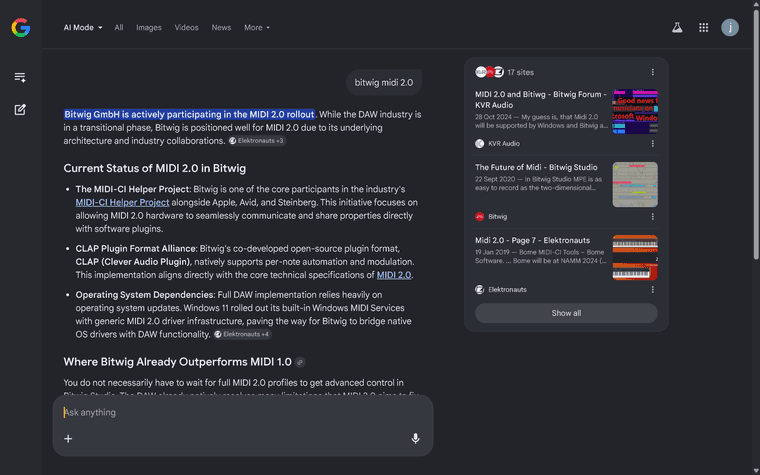760x475 pixels.
Task: Click the Elektronauts +3 source chip
Action: point(257,141)
